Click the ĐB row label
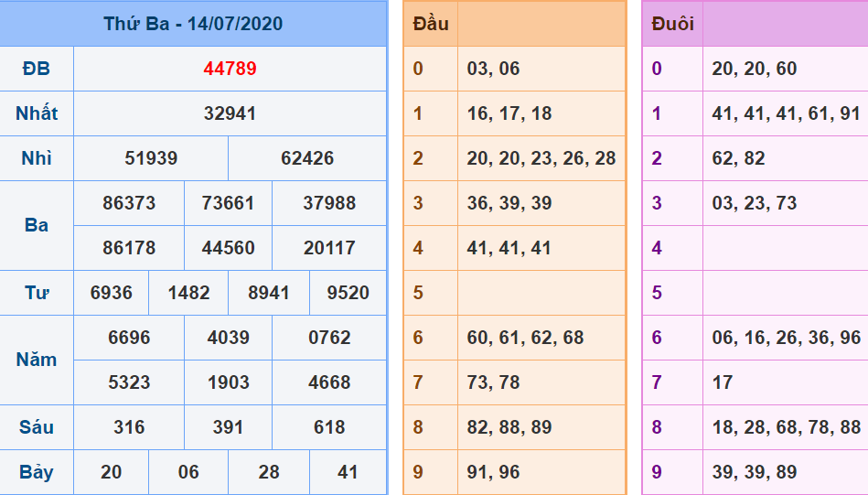 tap(37, 69)
